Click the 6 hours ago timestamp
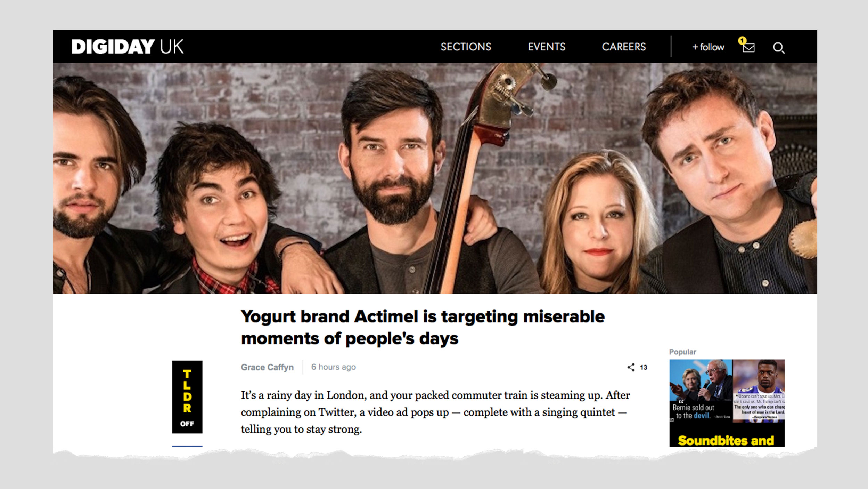This screenshot has width=868, height=489. (333, 367)
